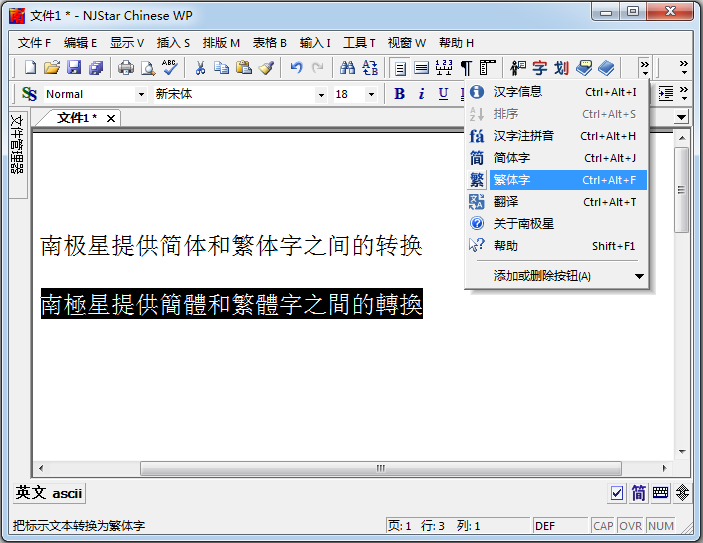Viewport: 703px width, 543px height.
Task: Select 帮助 Shift+F1 entry
Action: click(557, 246)
